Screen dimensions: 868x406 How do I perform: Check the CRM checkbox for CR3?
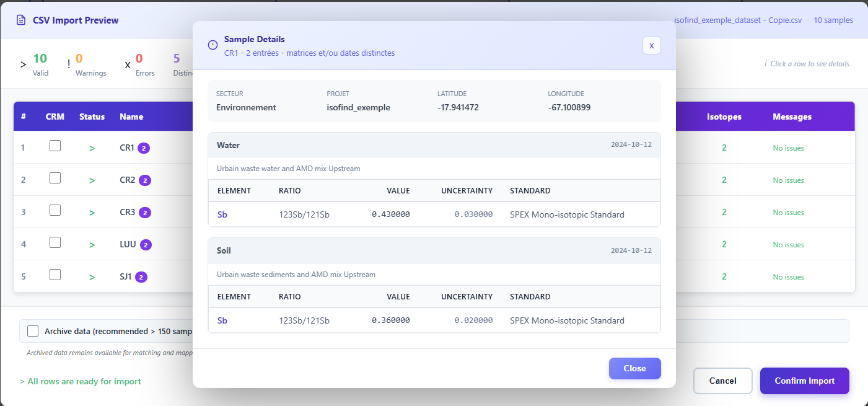pyautogui.click(x=55, y=210)
